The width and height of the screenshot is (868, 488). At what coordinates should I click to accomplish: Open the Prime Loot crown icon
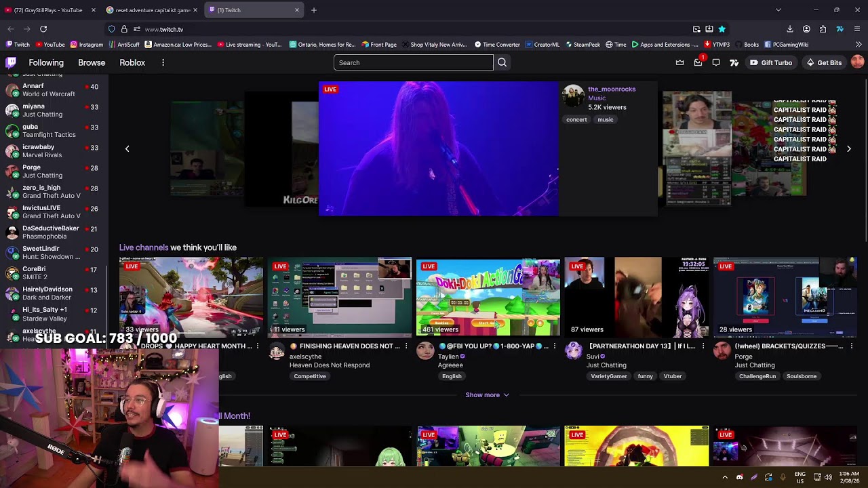coord(679,62)
